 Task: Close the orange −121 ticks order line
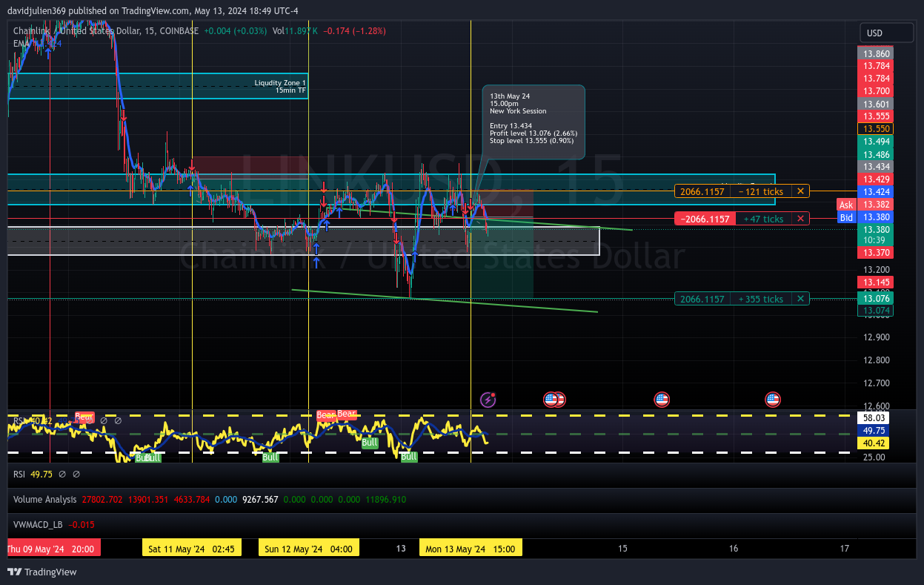click(x=800, y=191)
